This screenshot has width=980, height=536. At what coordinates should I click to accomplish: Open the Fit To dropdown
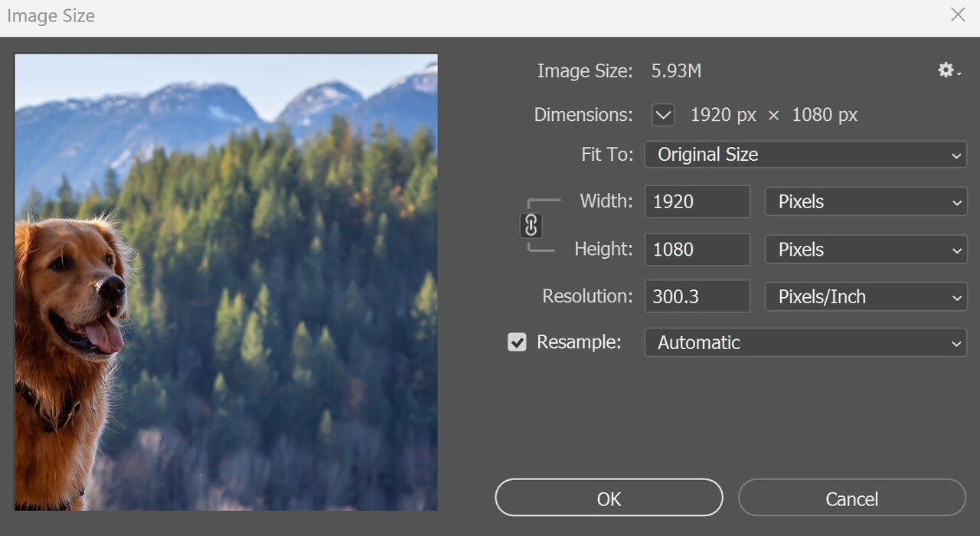805,155
